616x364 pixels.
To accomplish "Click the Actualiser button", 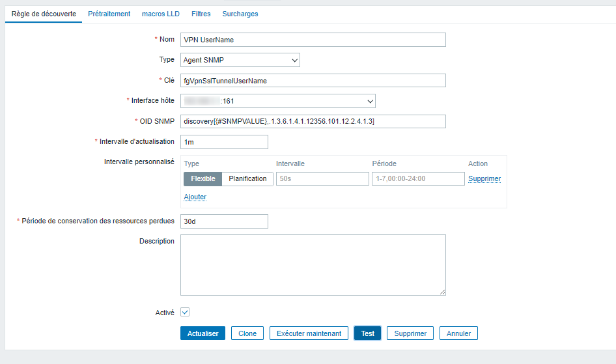I will pos(203,333).
